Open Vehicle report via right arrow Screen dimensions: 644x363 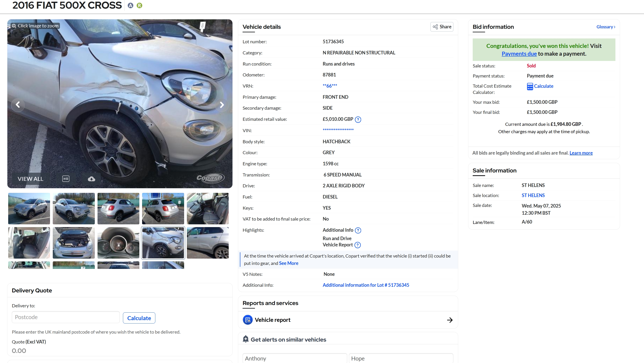450,320
